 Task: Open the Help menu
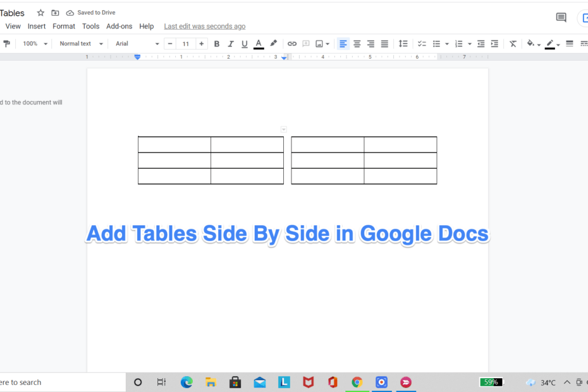tap(146, 27)
